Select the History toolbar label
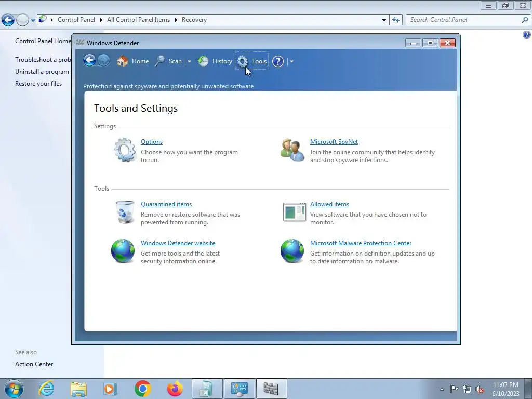Screen dimensions: 532x399 pyautogui.click(x=222, y=61)
